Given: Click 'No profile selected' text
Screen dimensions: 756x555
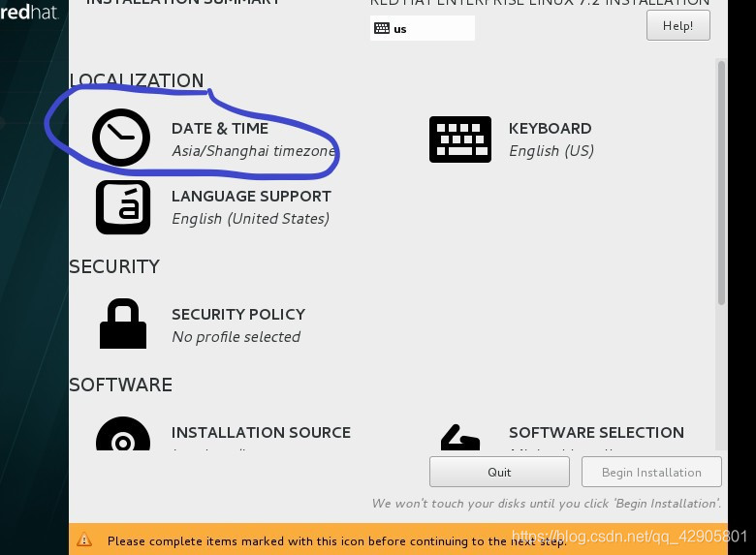Looking at the screenshot, I should point(236,337).
